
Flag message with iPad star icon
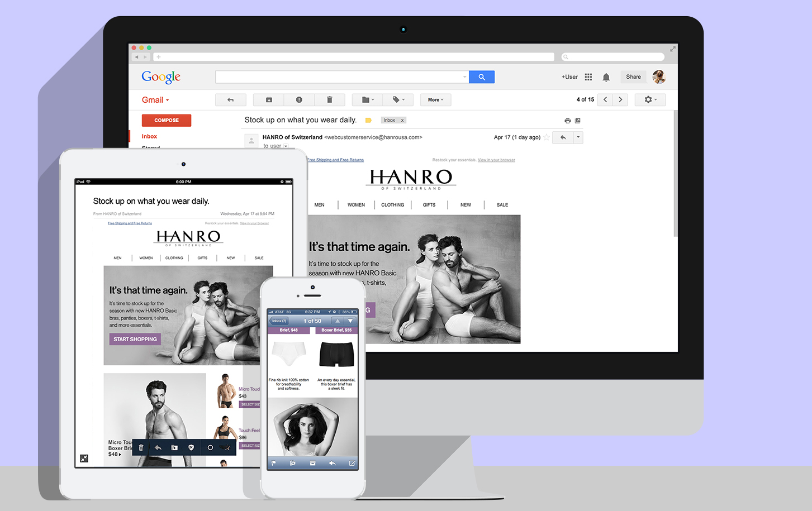[227, 447]
